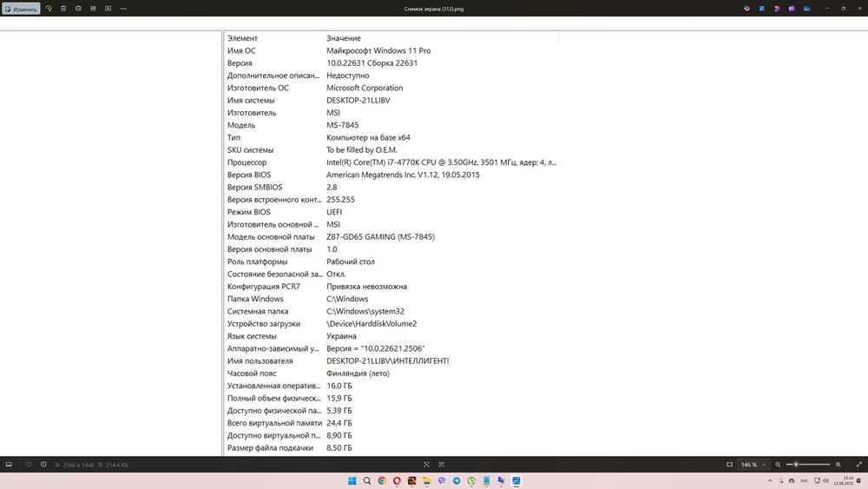Viewport: 868px width, 489px height.
Task: Click the purple square icon in title bar
Action: pyautogui.click(x=792, y=9)
